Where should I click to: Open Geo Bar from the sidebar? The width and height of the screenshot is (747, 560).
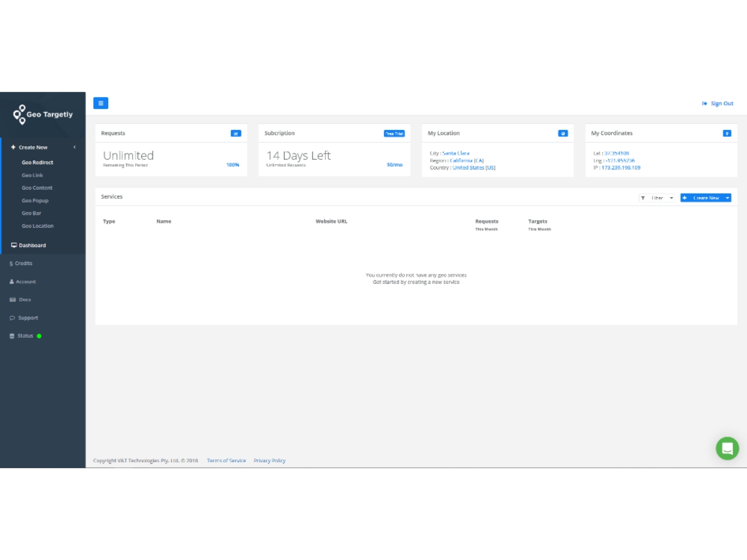[x=31, y=213]
